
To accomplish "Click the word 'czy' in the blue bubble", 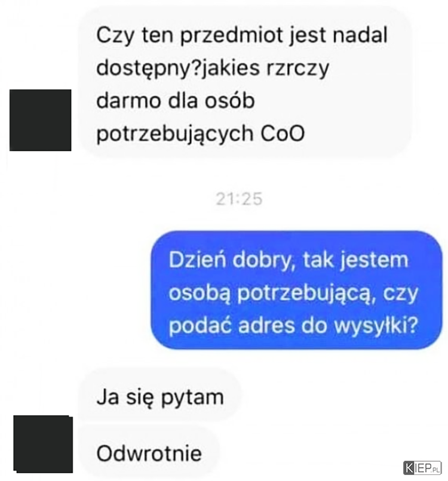I will [x=401, y=294].
